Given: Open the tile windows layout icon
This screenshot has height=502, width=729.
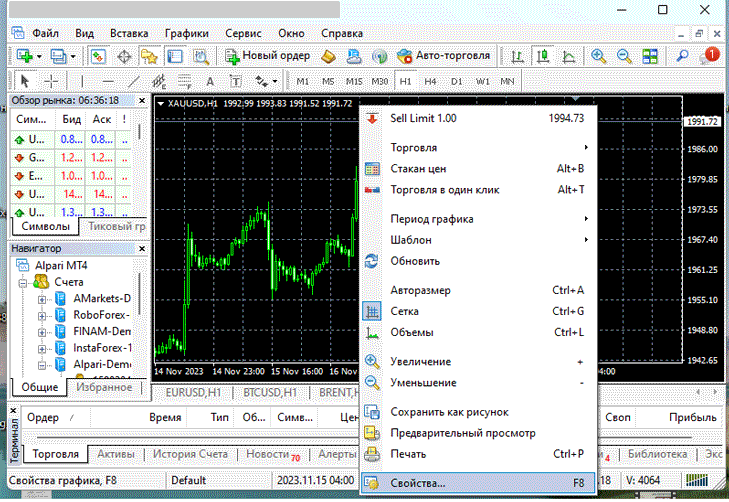Looking at the screenshot, I should point(649,56).
